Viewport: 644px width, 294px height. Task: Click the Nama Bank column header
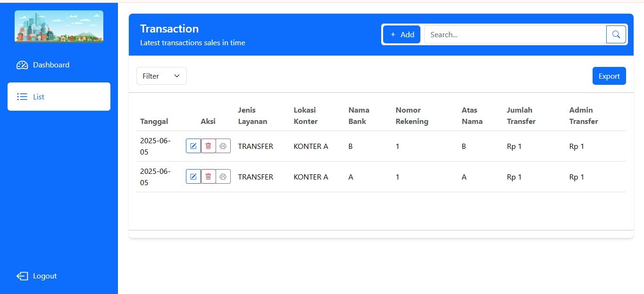pos(359,115)
